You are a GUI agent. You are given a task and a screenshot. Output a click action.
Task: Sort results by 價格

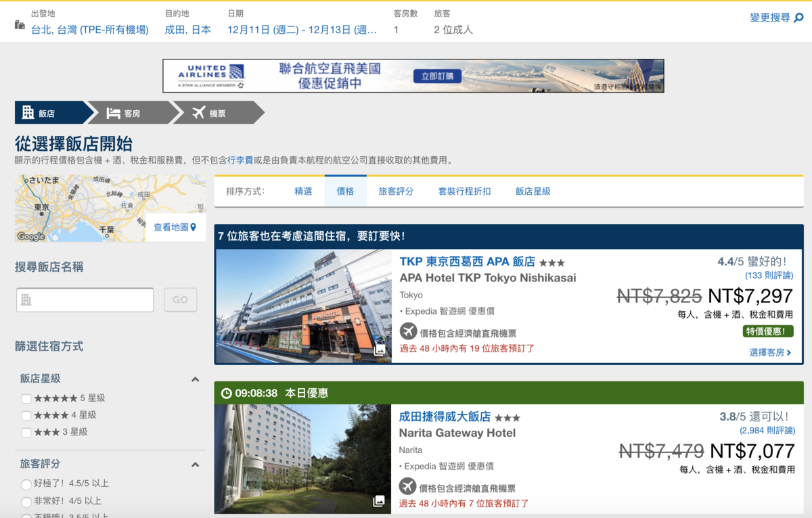tap(345, 191)
